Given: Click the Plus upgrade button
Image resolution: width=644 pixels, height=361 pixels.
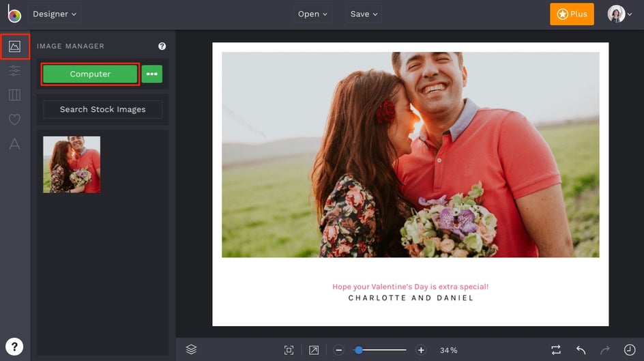Looking at the screenshot, I should point(572,14).
